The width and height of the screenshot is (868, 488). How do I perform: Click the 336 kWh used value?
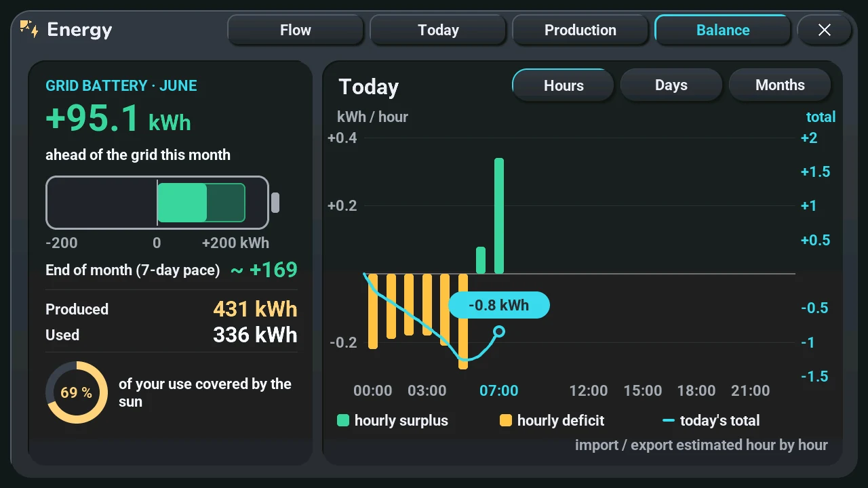tap(255, 335)
